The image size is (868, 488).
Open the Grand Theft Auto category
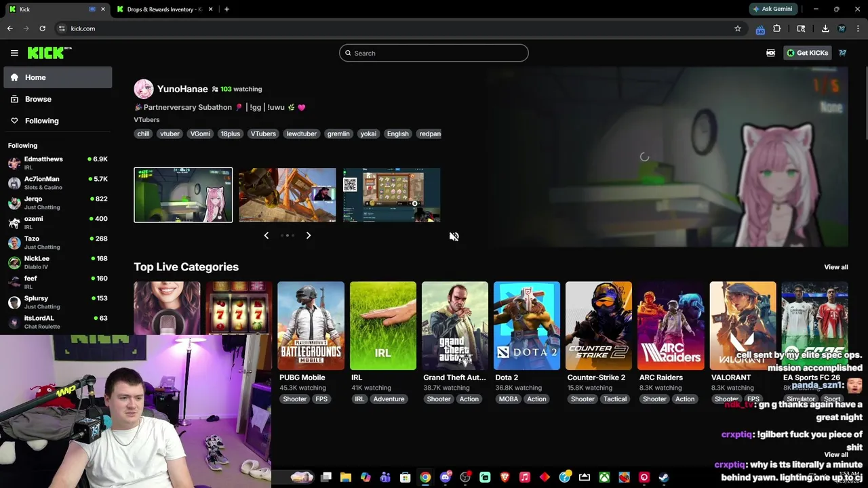point(455,326)
